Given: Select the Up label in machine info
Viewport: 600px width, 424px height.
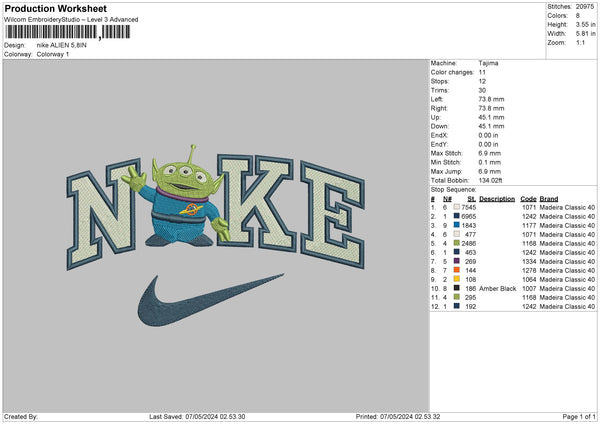Looking at the screenshot, I should pyautogui.click(x=435, y=117).
